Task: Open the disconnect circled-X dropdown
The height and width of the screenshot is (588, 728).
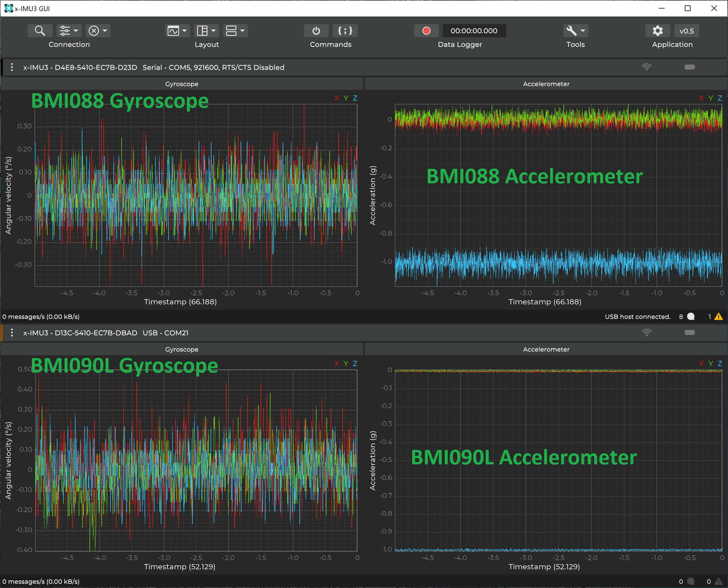Action: 98,31
